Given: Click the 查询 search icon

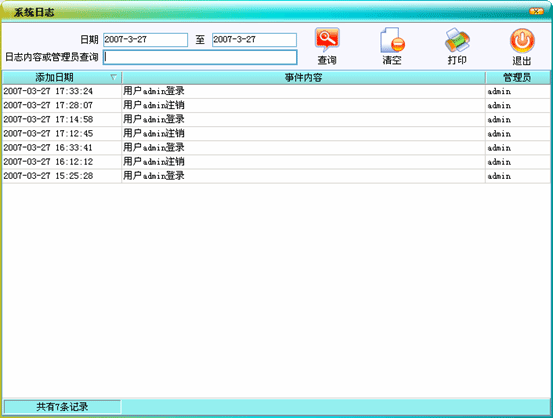Looking at the screenshot, I should point(327,40).
